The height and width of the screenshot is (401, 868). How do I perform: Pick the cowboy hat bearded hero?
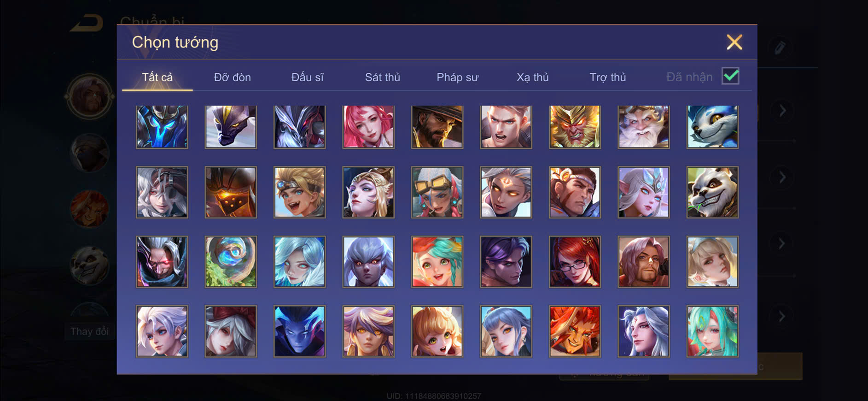click(x=437, y=127)
